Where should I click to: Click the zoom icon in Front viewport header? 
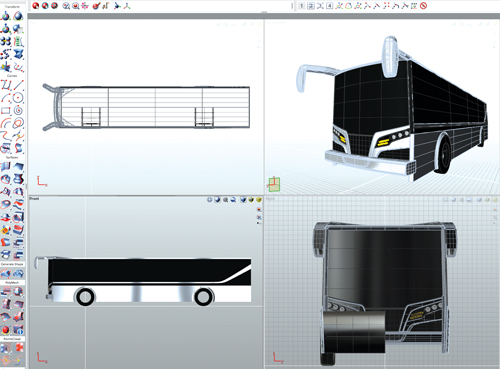coord(226,200)
